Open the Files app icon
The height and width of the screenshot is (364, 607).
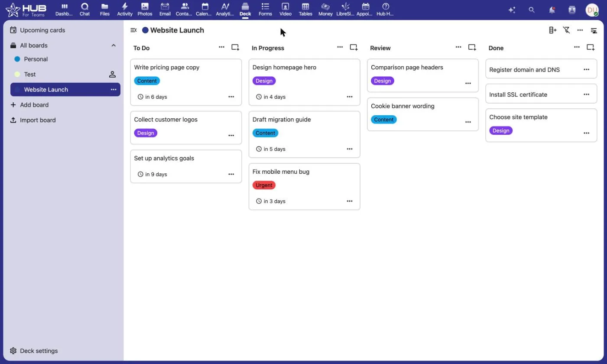(x=104, y=9)
